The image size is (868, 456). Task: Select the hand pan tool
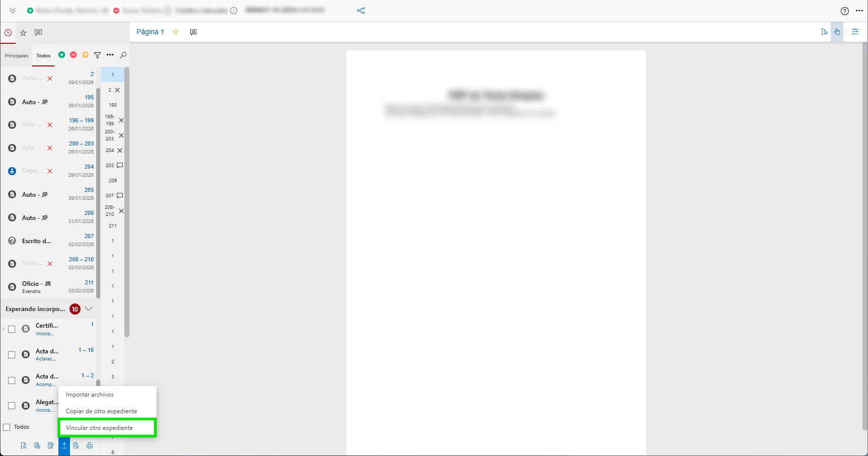pos(837,32)
